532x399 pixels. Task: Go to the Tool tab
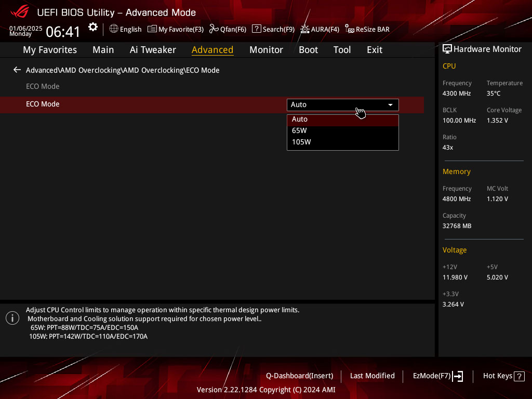tap(342, 50)
